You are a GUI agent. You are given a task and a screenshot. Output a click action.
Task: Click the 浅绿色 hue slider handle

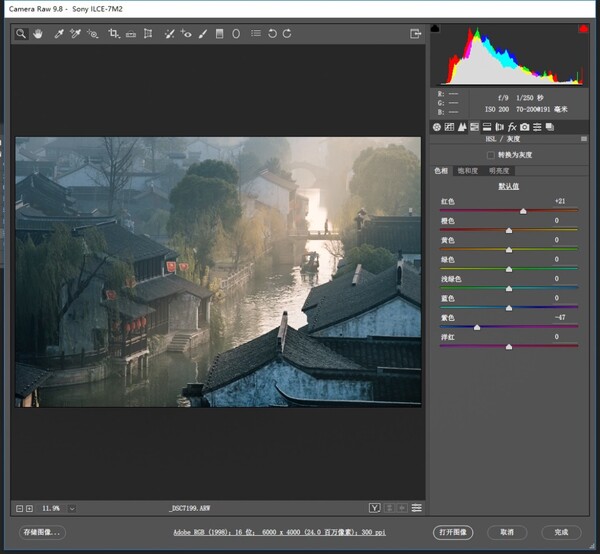[x=509, y=288]
